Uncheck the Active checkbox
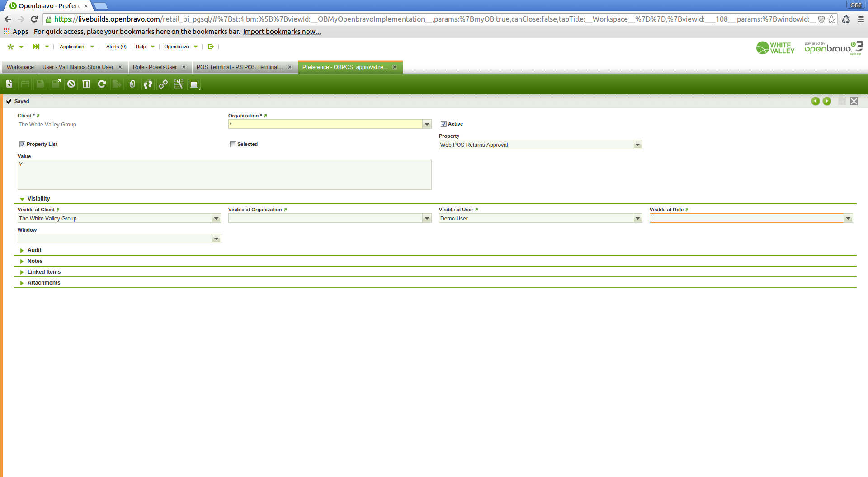Viewport: 868px width, 477px height. click(443, 124)
